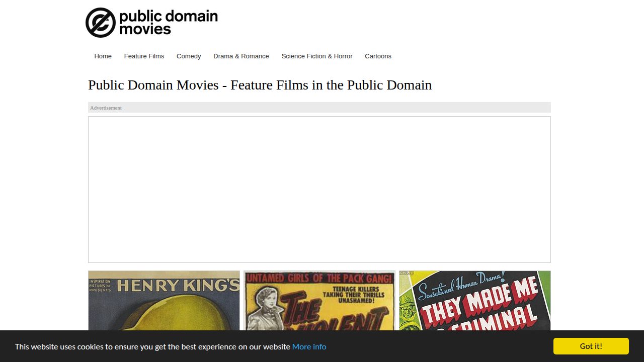This screenshot has height=362, width=644.
Task: Browse Science Fiction & Horror movies
Action: tap(317, 56)
